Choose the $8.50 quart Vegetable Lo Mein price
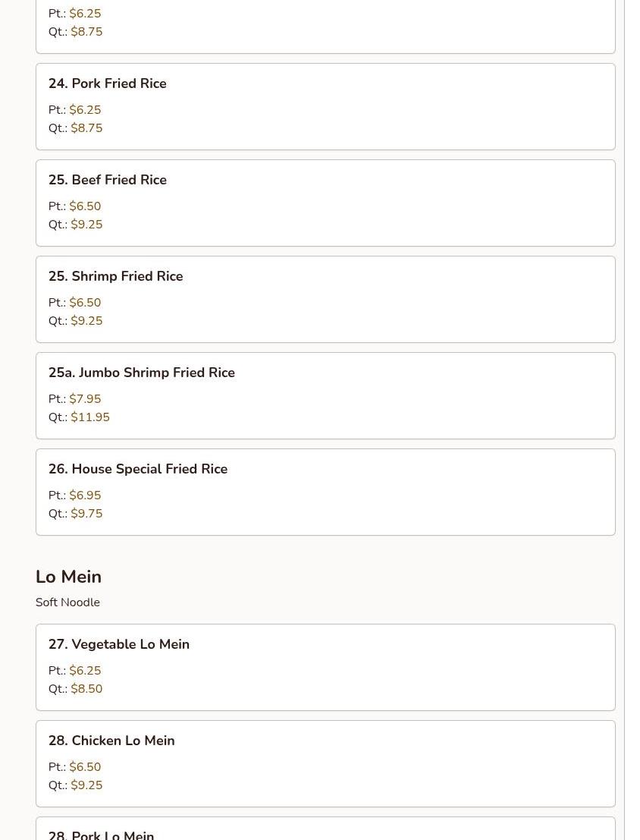 (86, 689)
